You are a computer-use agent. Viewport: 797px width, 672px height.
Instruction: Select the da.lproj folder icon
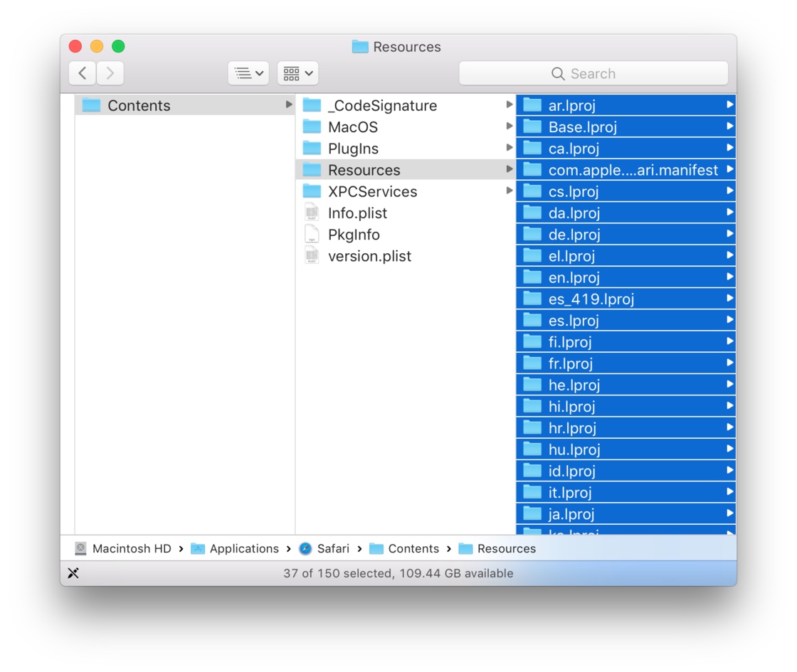pos(532,213)
